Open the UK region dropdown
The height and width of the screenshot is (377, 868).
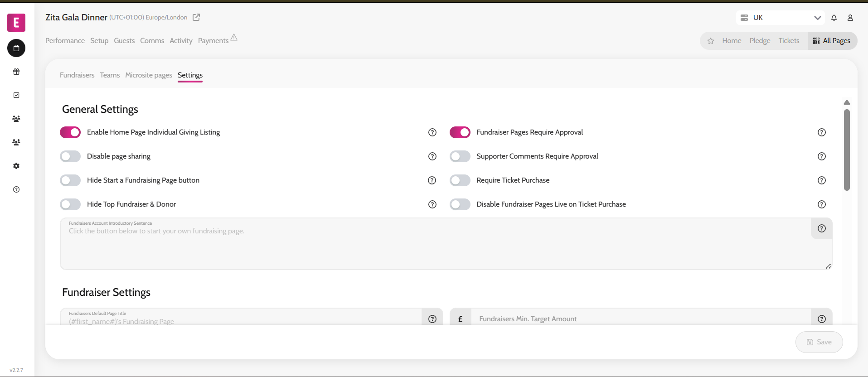pyautogui.click(x=781, y=18)
